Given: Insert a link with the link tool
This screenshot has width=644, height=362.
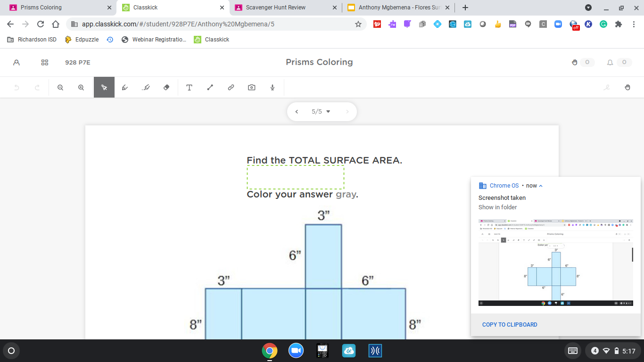Looking at the screenshot, I should pos(231,87).
